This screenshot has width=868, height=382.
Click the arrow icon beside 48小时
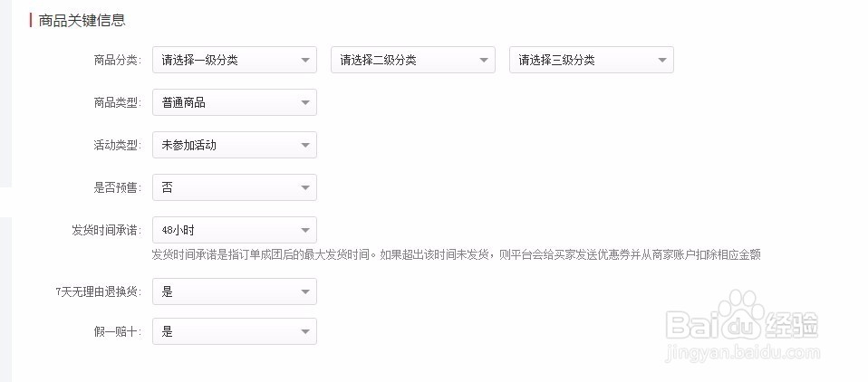pos(305,231)
